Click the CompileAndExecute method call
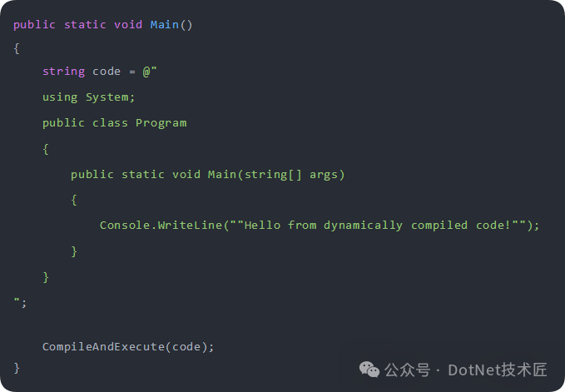This screenshot has height=392, width=565. (x=103, y=346)
